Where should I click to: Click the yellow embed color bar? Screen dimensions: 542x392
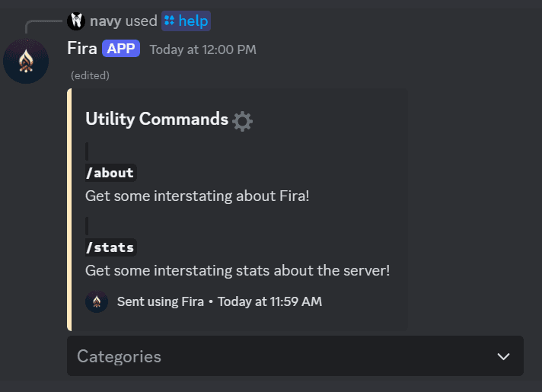tap(69, 209)
